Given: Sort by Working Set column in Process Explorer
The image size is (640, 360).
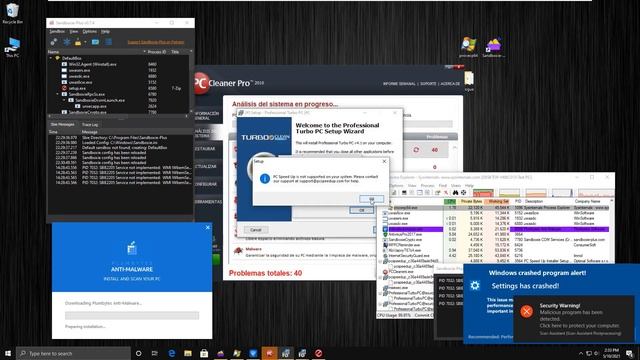Looking at the screenshot, I should pyautogui.click(x=498, y=201).
